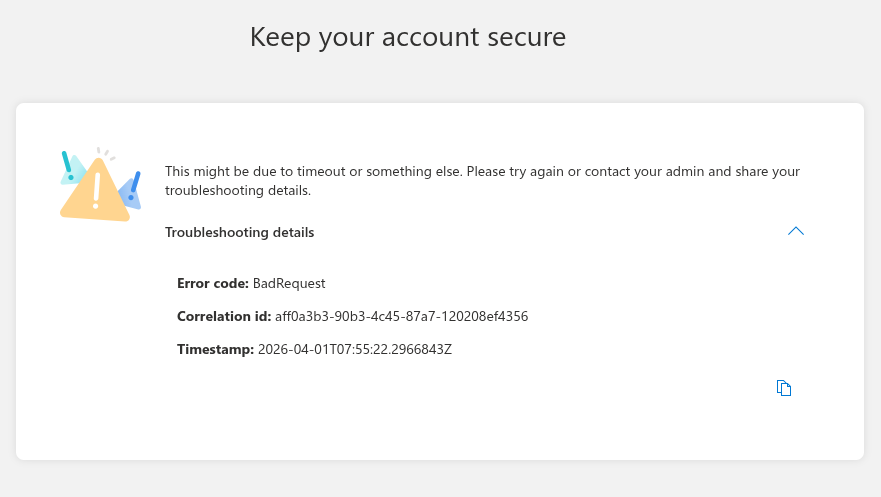
Task: Click the Keep your account secure heading
Action: [408, 37]
